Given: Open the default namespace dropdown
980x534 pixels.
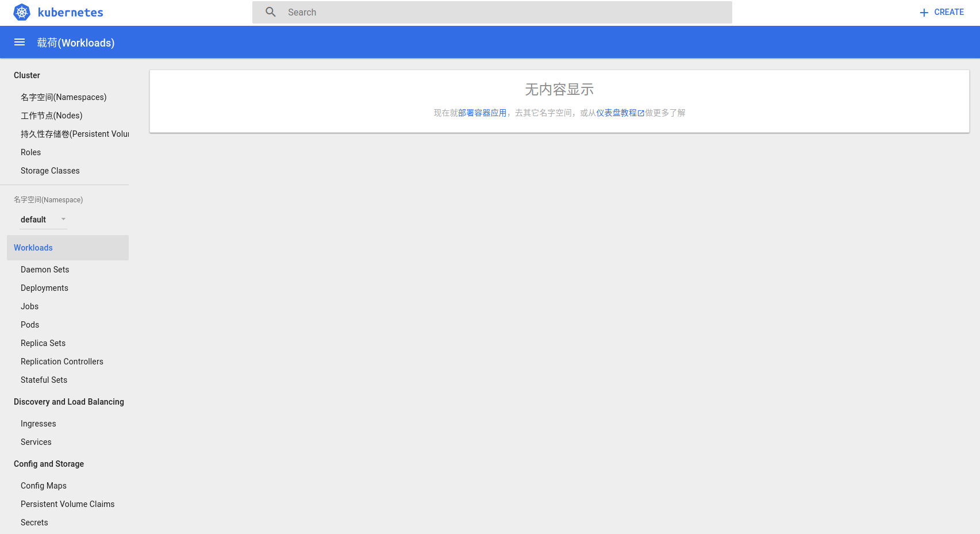Looking at the screenshot, I should [44, 220].
